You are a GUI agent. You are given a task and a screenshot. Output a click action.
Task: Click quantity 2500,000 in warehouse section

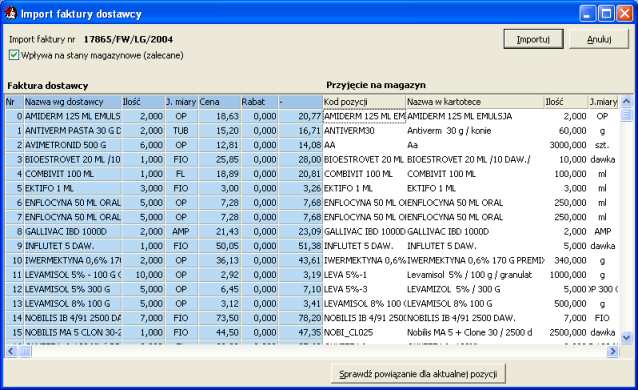pyautogui.click(x=566, y=333)
